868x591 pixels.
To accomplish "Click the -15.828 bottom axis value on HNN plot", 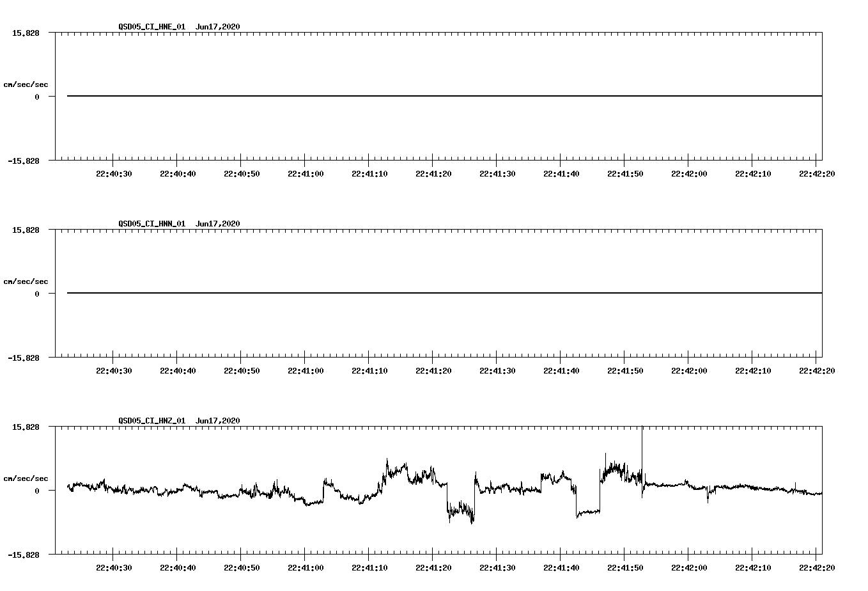I will (x=24, y=358).
